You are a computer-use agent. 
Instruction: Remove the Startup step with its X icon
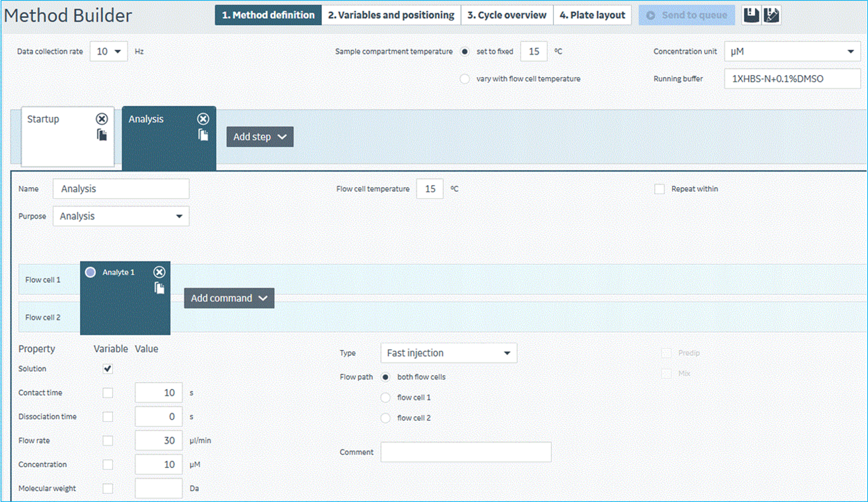[x=102, y=119]
